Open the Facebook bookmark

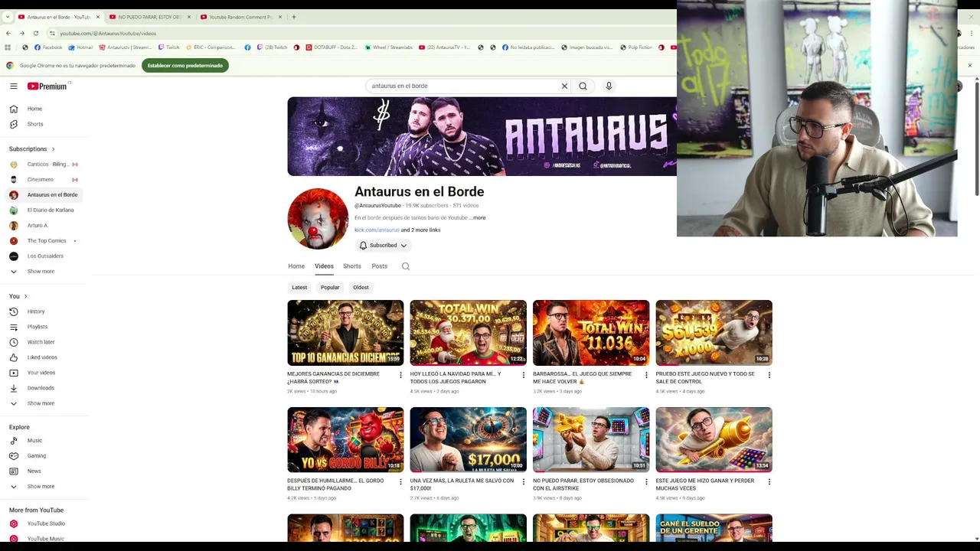coord(48,47)
